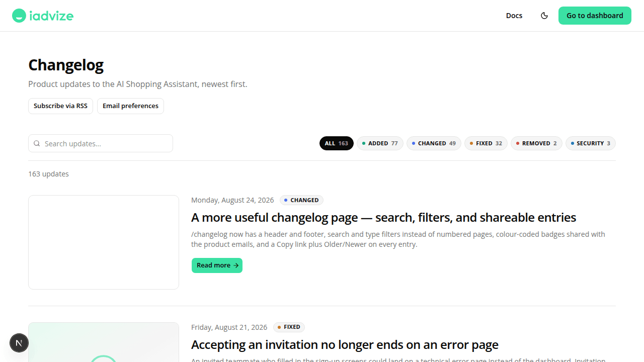Subscribe via RSS
Viewport: 644px width, 362px height.
pos(60,106)
